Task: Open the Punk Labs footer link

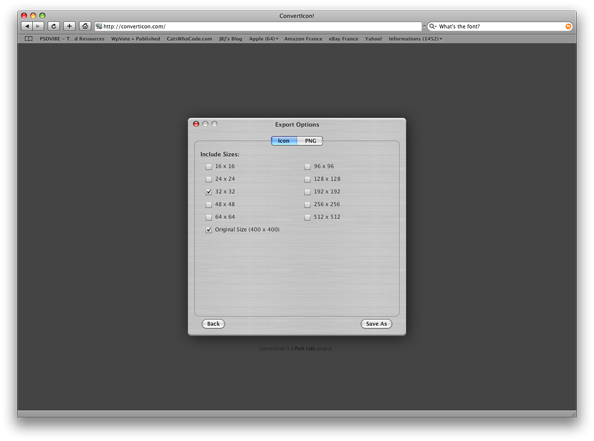Action: pos(305,349)
